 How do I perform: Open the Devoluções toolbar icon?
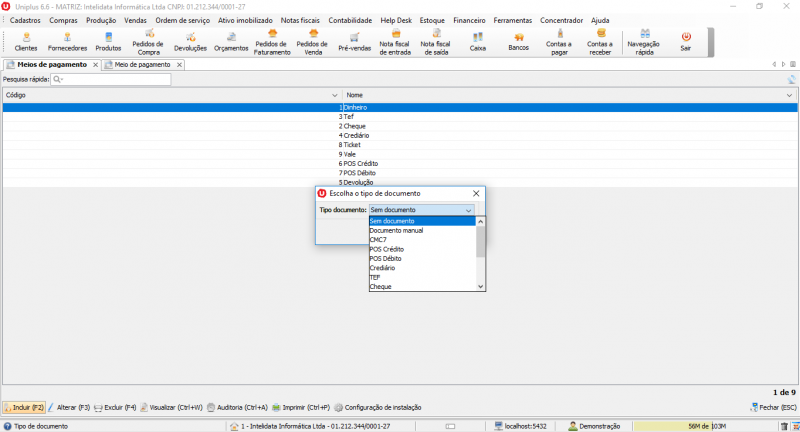pyautogui.click(x=190, y=42)
